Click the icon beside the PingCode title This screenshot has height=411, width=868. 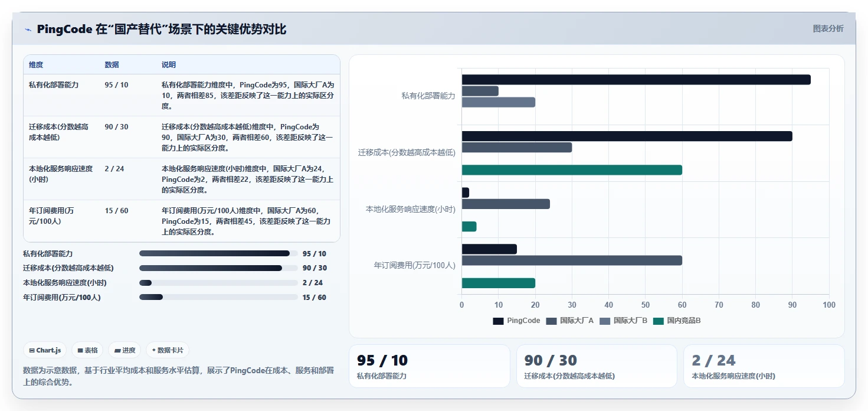click(x=28, y=30)
